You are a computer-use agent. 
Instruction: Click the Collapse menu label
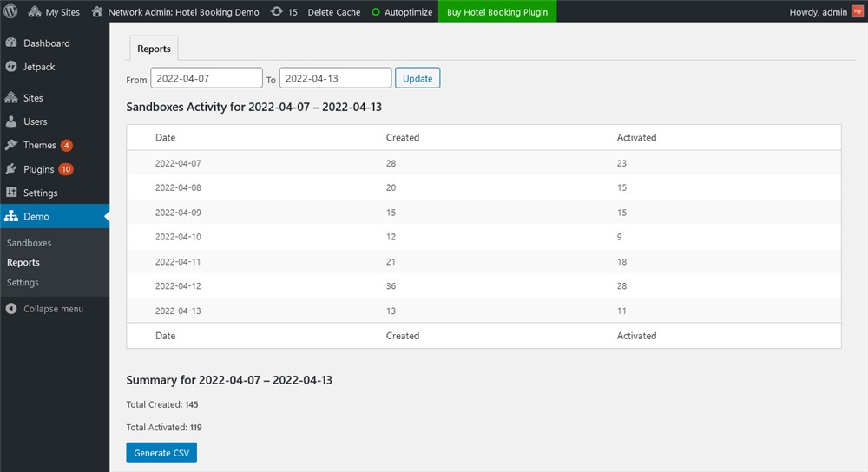click(53, 309)
